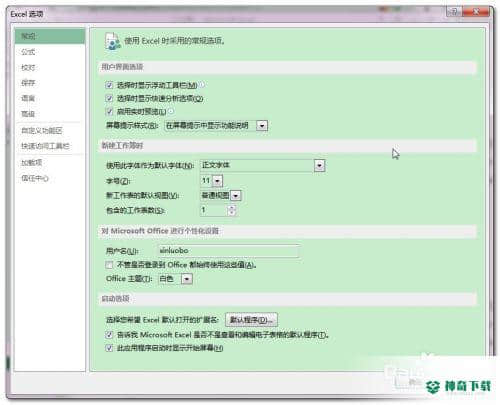The image size is (500, 405).
Task: Check always use these values regardless of sign-in (A)
Action: 109,265
